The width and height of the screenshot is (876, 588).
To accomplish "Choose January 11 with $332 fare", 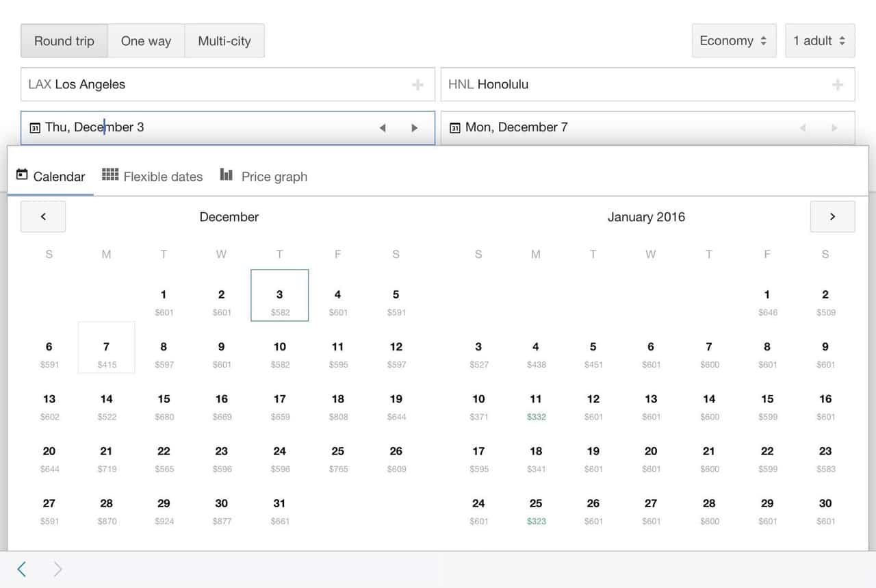I will [x=536, y=407].
